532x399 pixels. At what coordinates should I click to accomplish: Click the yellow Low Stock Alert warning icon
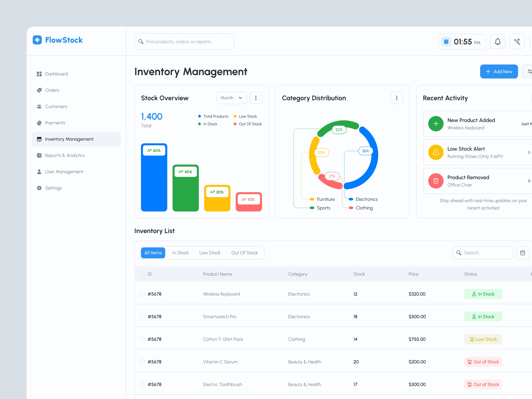pos(436,152)
